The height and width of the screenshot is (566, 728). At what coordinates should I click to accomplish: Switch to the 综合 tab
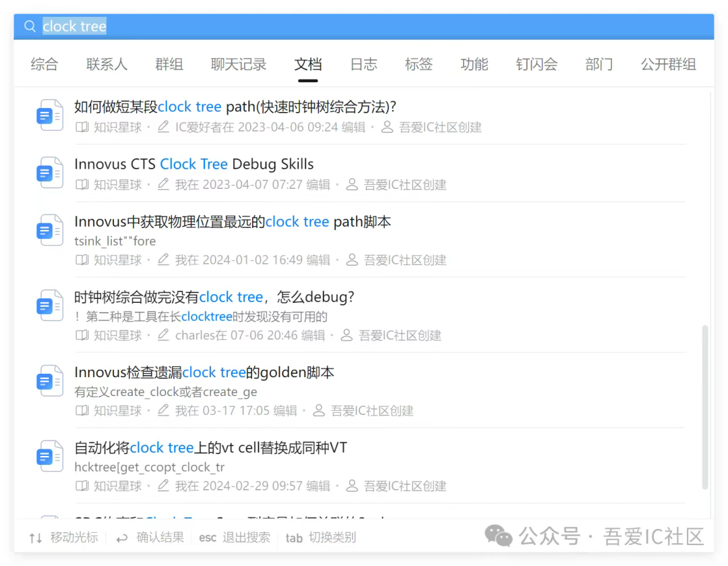[x=44, y=64]
